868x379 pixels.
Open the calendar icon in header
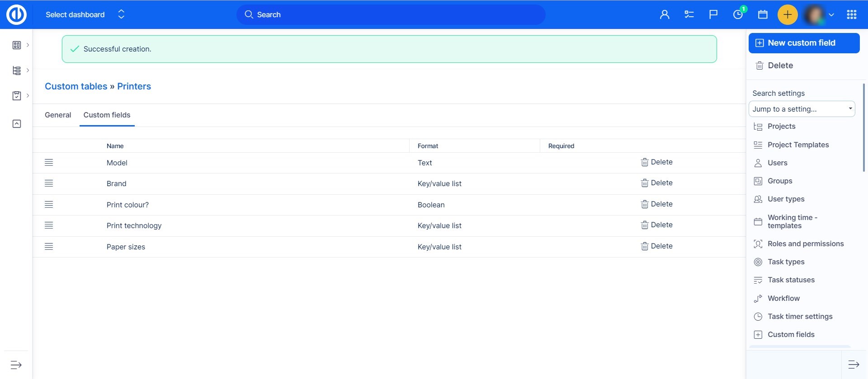tap(763, 14)
